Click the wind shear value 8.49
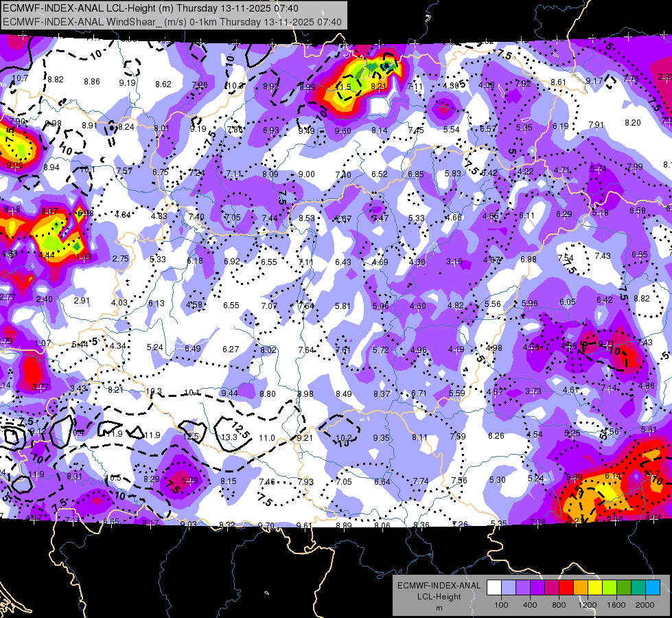672x618 pixels. [344, 393]
